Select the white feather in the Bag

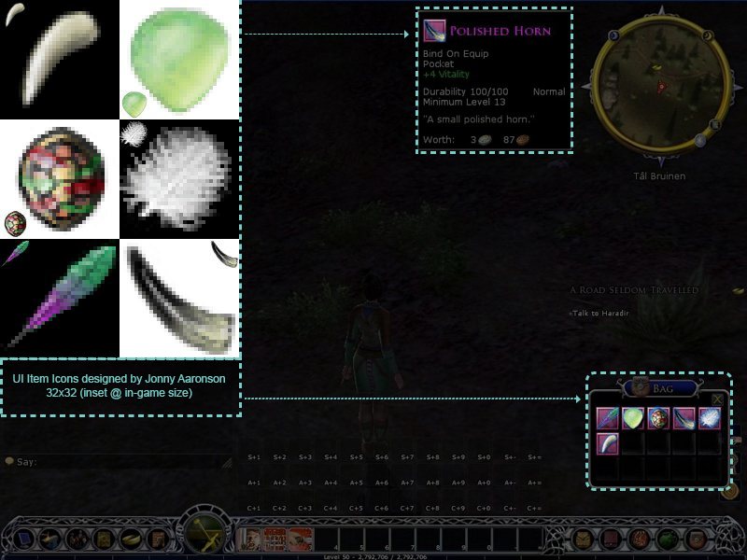pos(710,418)
